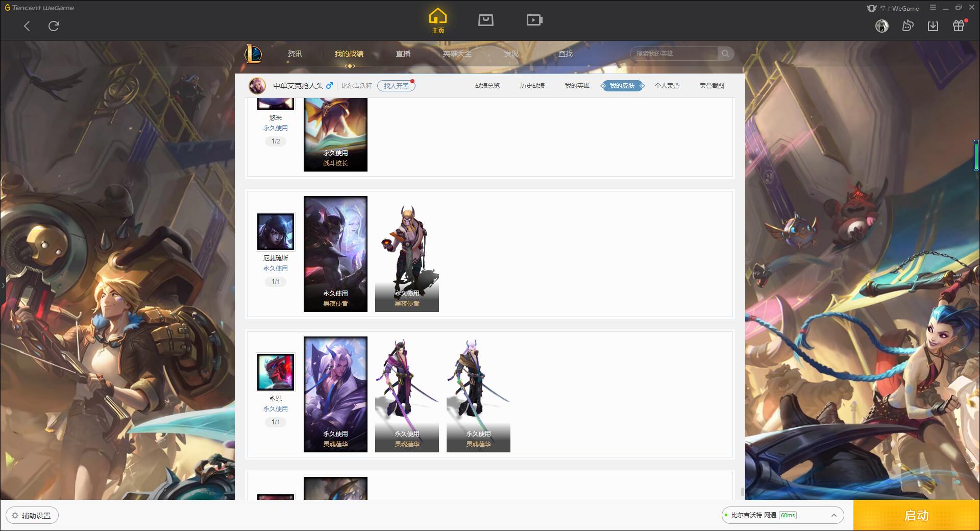
Task: Click the 永恩 champion name
Action: pyautogui.click(x=276, y=399)
